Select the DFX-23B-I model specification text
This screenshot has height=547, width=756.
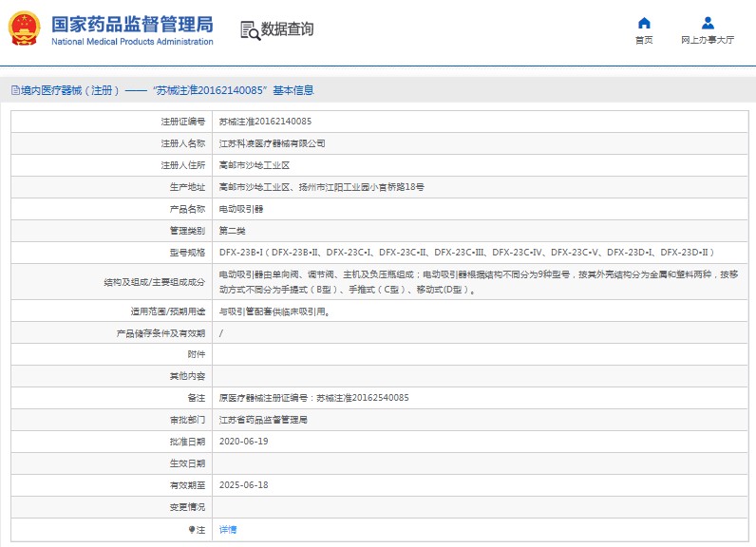coord(466,253)
